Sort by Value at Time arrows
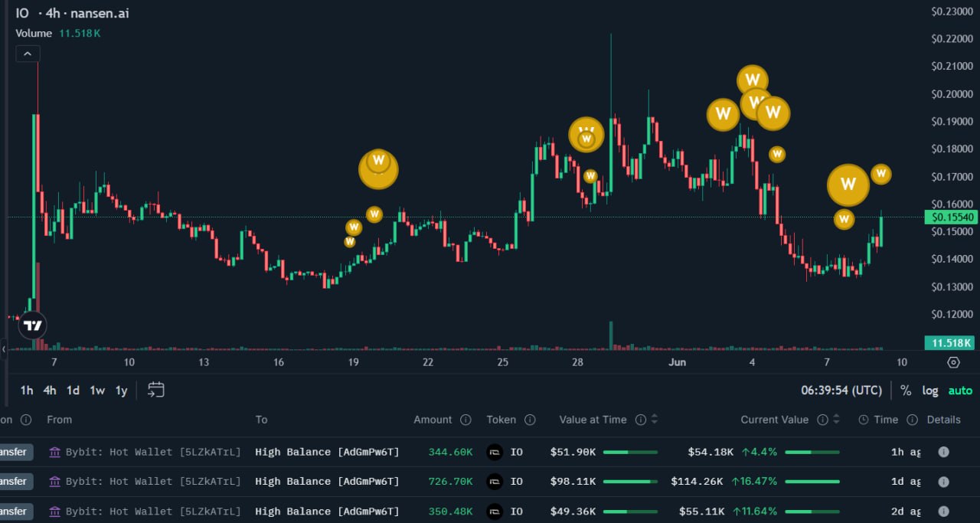The image size is (980, 523). 655,420
